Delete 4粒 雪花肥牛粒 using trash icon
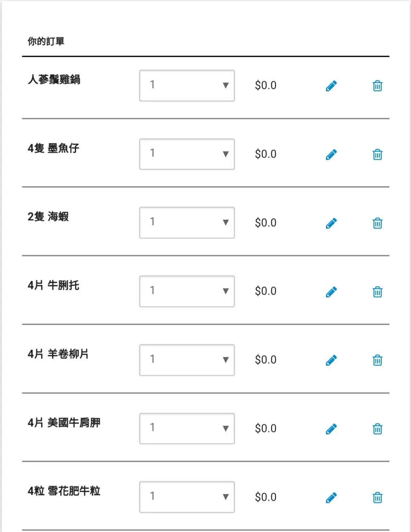The width and height of the screenshot is (411, 532). tap(377, 498)
